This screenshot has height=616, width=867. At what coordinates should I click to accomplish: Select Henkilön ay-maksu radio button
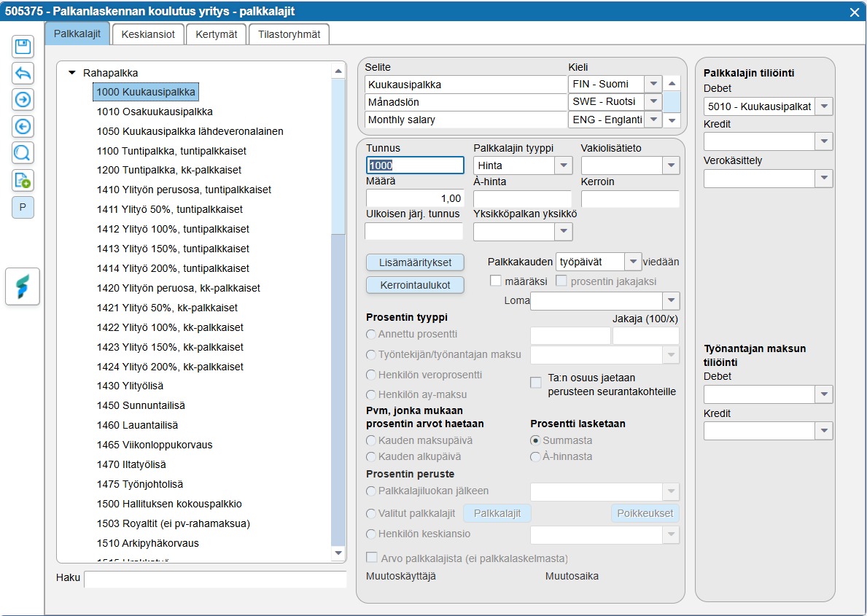coord(371,395)
